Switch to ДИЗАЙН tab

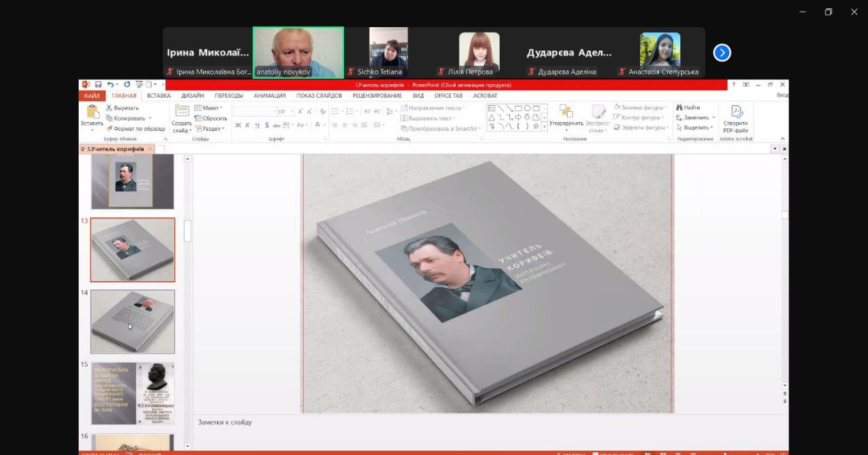[x=193, y=96]
